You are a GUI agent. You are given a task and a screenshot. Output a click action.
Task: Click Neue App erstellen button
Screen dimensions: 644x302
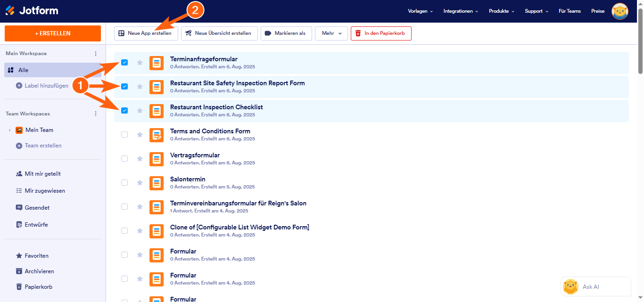[146, 33]
